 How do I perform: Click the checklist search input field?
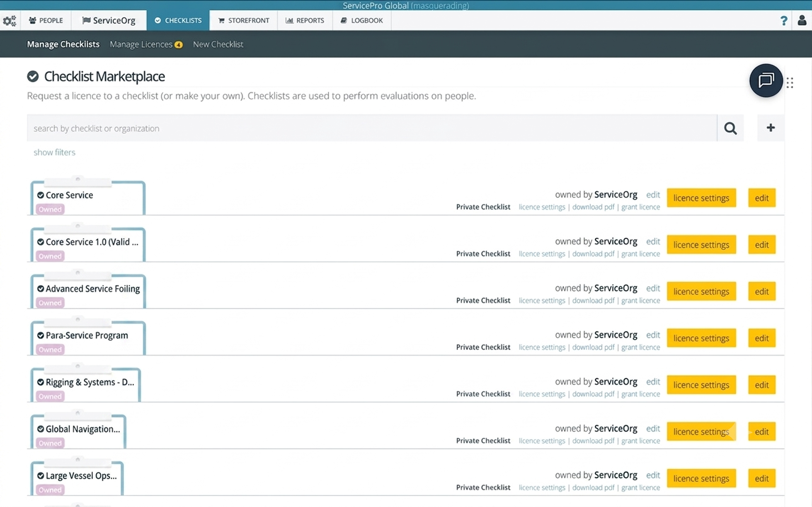(x=372, y=128)
